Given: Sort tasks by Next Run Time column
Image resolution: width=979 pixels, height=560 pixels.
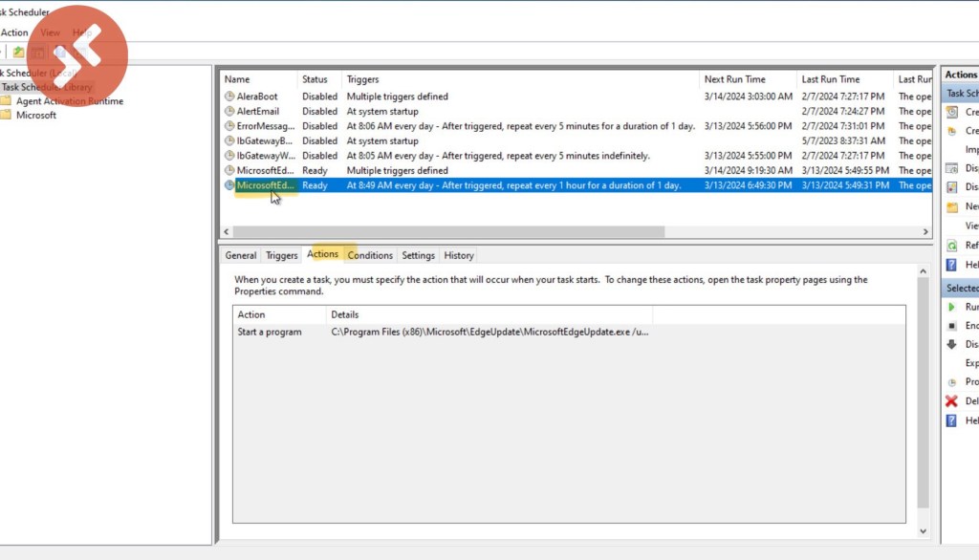Looking at the screenshot, I should [x=734, y=79].
